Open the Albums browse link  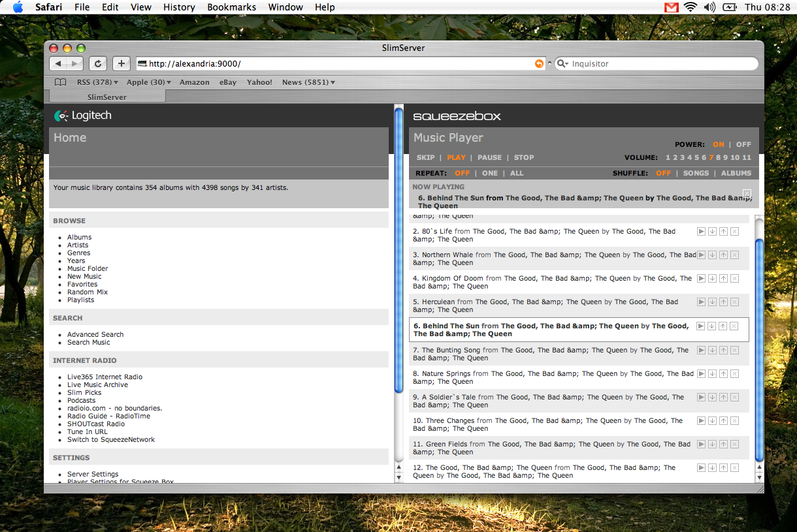79,238
